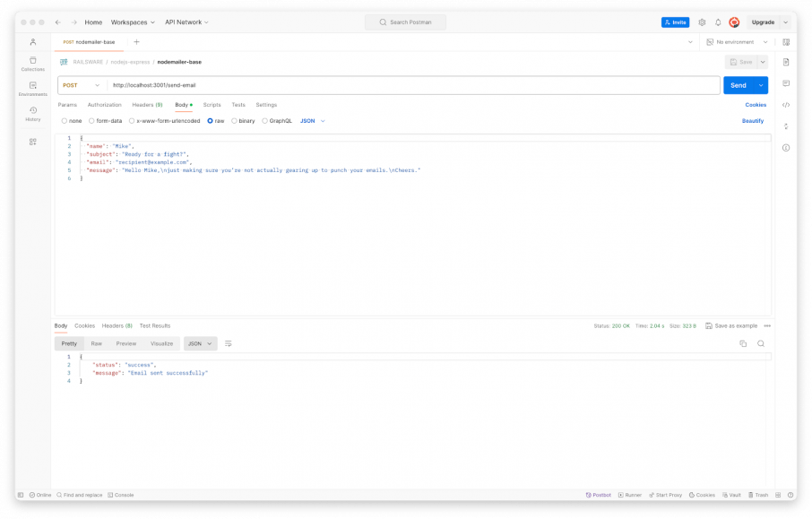
Task: Open Postbot from the status bar
Action: click(x=598, y=494)
